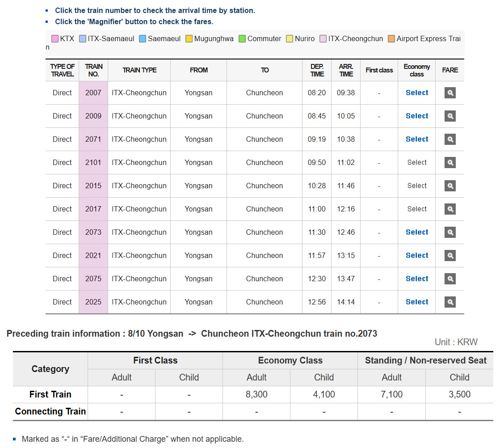The image size is (504, 448).
Task: Check fares for train 2071
Action: (450, 139)
